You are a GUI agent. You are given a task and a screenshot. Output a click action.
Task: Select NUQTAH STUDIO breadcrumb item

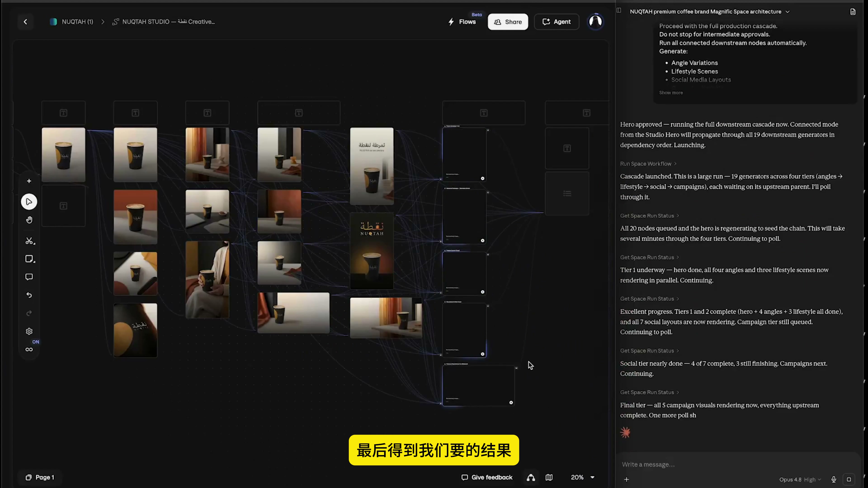pyautogui.click(x=163, y=21)
